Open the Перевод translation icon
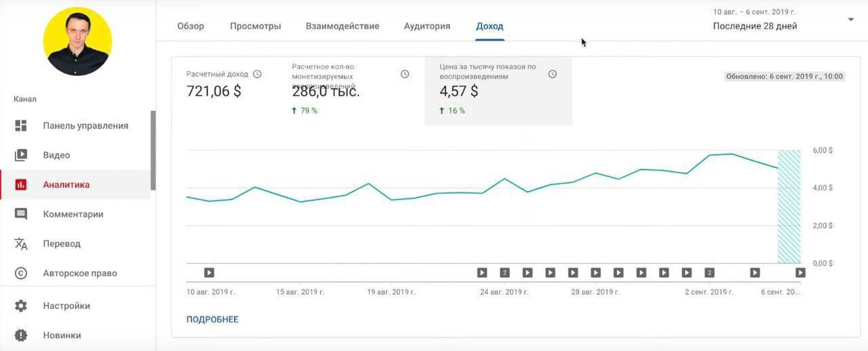The height and width of the screenshot is (351, 868). [21, 244]
